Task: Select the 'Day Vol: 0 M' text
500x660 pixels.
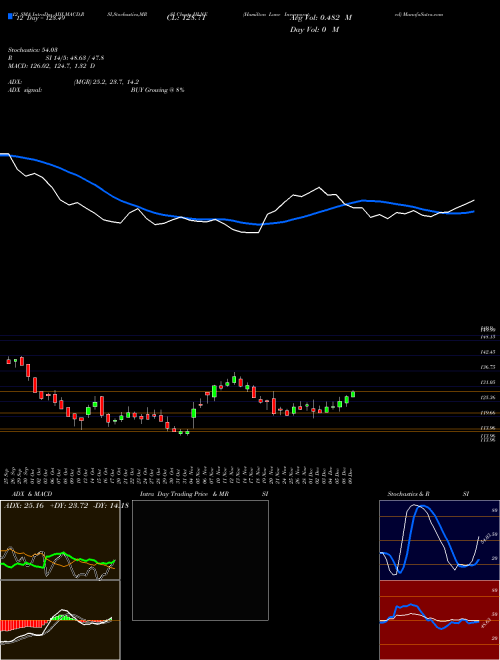Action: (314, 29)
